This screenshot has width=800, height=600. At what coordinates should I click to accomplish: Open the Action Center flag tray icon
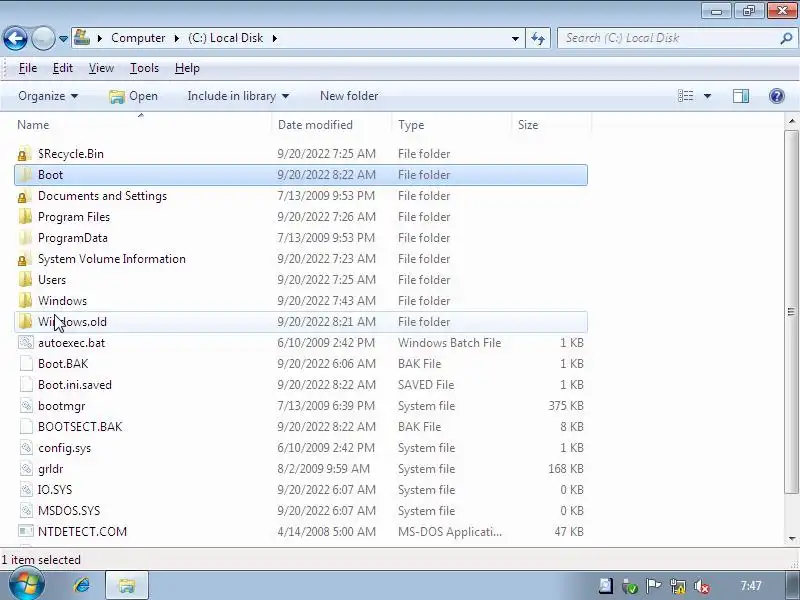[x=654, y=586]
